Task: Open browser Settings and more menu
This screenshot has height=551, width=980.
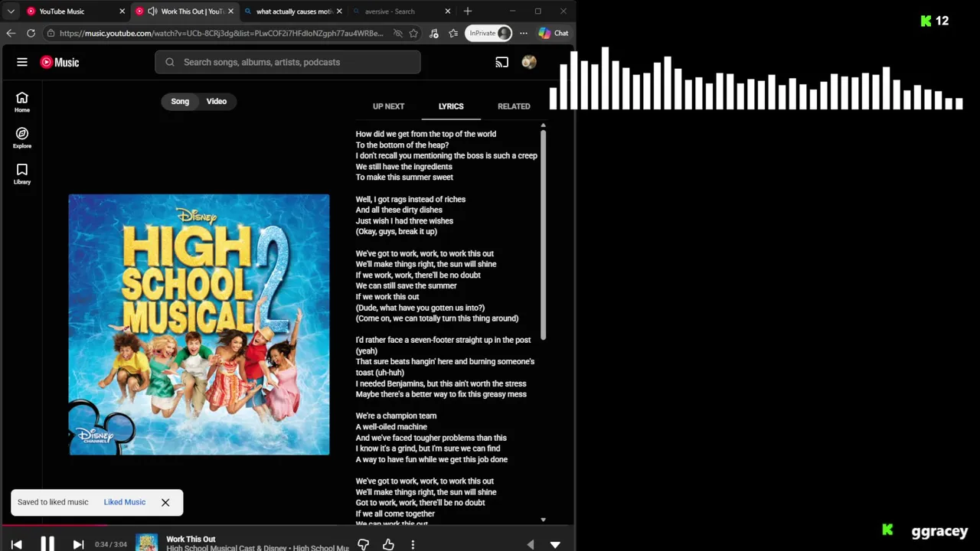Action: coord(524,33)
